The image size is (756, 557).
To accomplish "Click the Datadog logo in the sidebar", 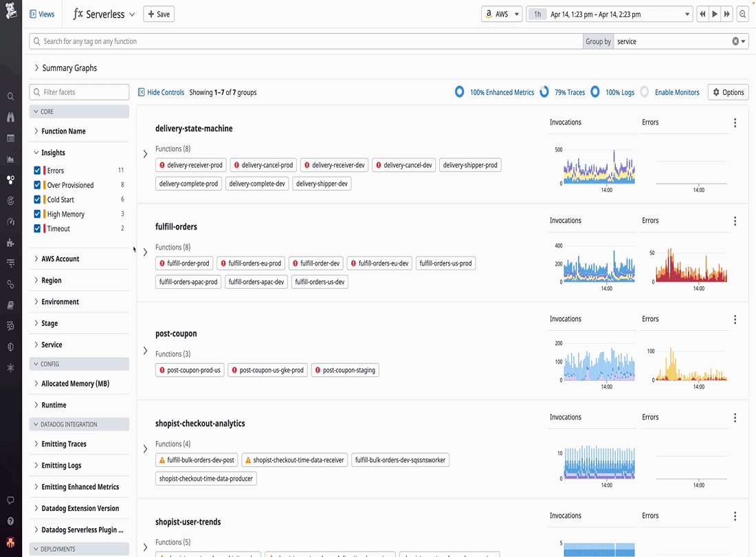I will [10, 10].
